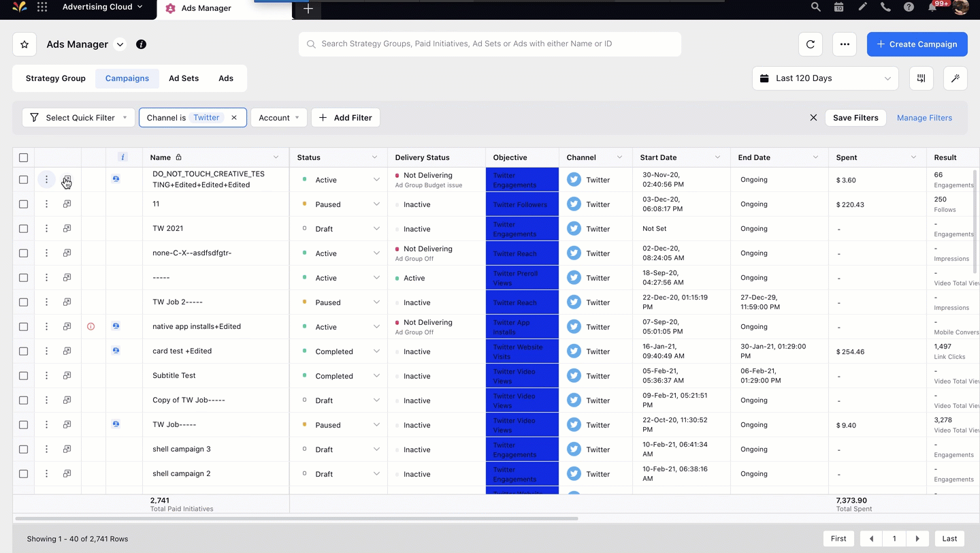Click the page number 1 field
Viewport: 980px width, 553px height.
(x=894, y=539)
